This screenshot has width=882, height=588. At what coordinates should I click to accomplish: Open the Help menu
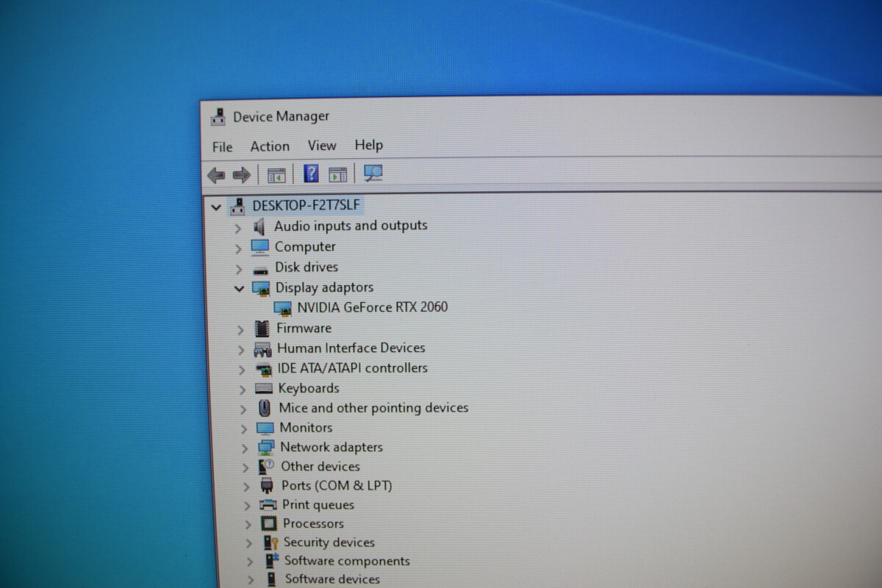click(x=369, y=145)
